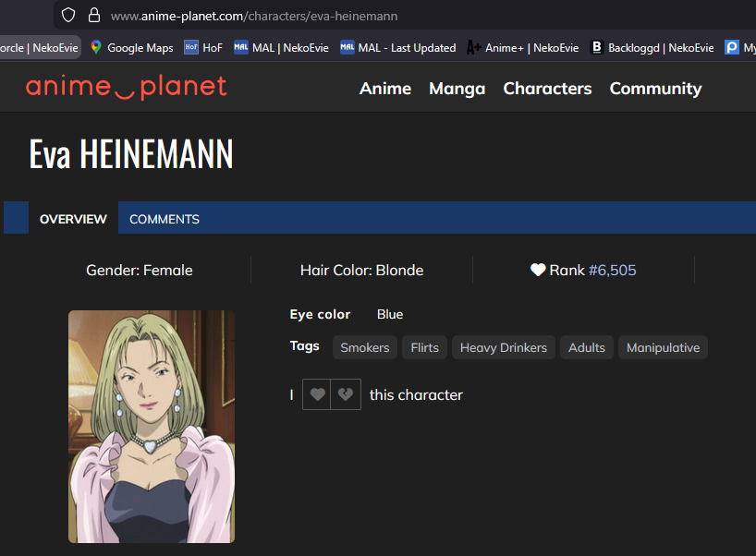Open the Backloggd | NekoEvie bookmark
The image size is (756, 556).
[652, 48]
